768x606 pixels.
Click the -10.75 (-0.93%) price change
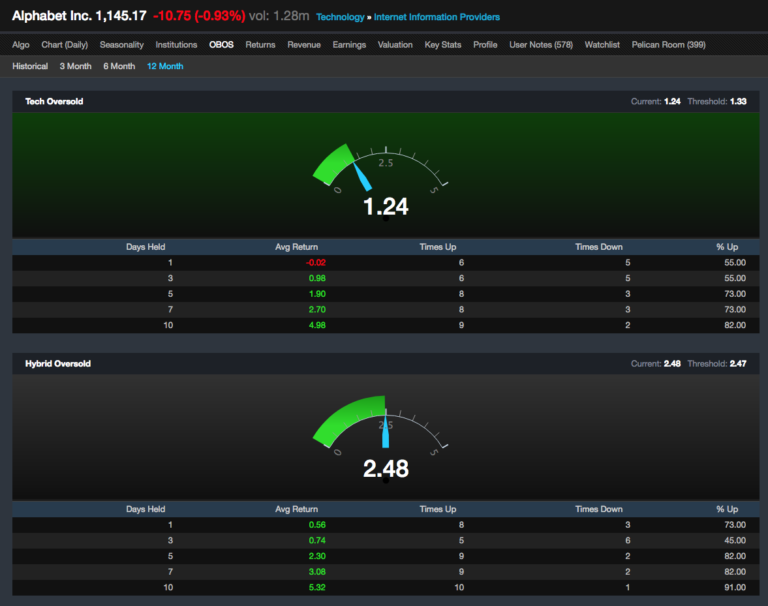click(x=199, y=16)
